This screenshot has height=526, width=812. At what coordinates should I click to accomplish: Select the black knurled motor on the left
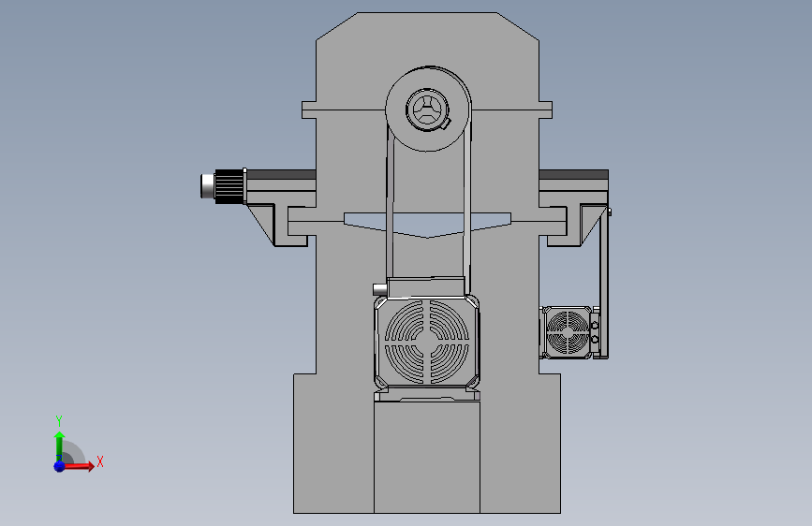coord(229,186)
